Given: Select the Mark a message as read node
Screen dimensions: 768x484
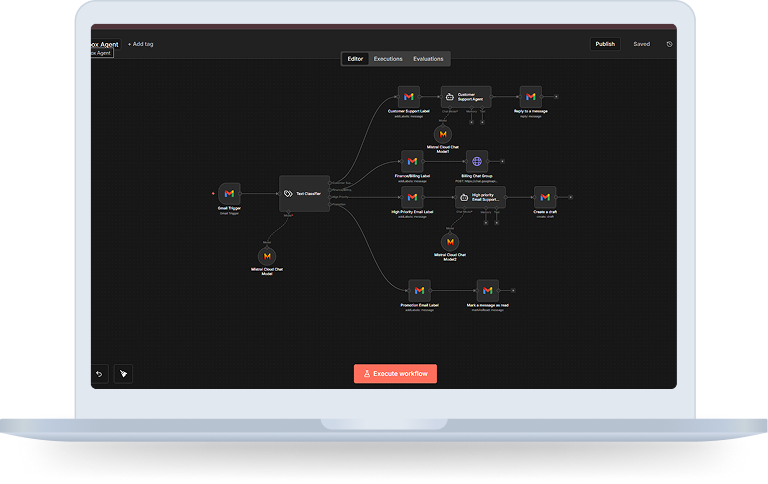Looking at the screenshot, I should coord(487,290).
